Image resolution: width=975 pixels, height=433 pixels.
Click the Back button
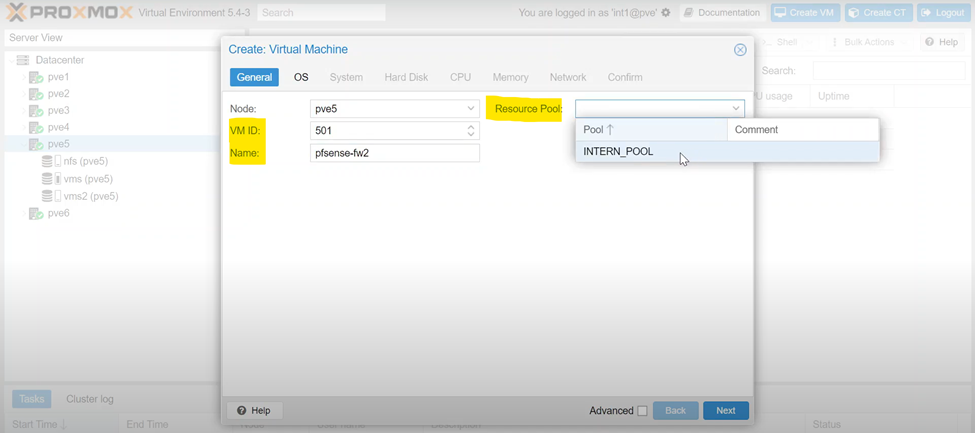click(675, 411)
